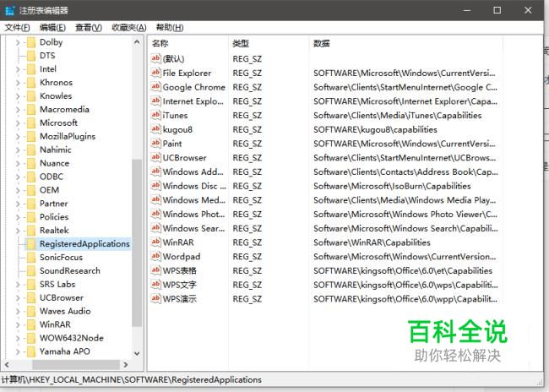The width and height of the screenshot is (549, 392).
Task: Click the string value icon for File Explorer
Action: click(x=155, y=73)
